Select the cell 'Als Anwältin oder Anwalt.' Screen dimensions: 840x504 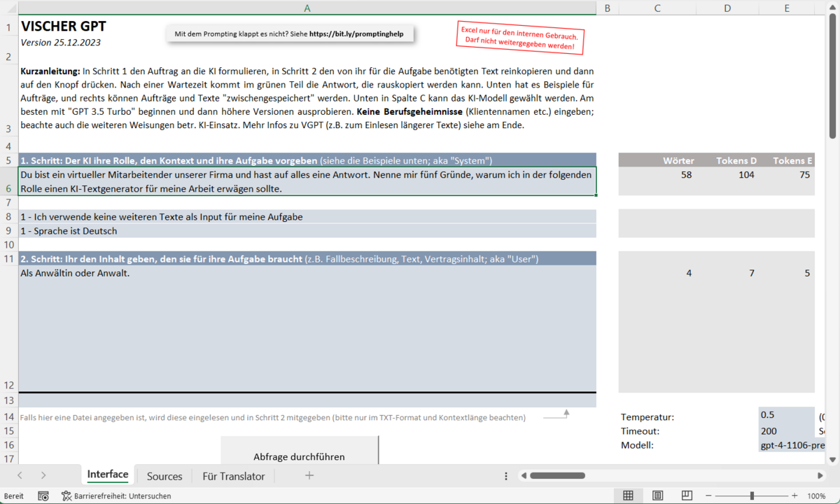click(x=307, y=329)
